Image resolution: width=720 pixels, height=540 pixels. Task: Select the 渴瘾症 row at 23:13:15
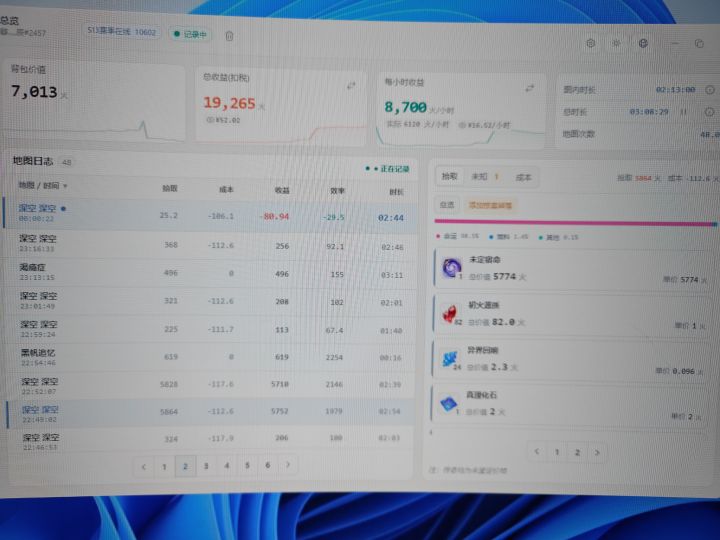(x=209, y=273)
